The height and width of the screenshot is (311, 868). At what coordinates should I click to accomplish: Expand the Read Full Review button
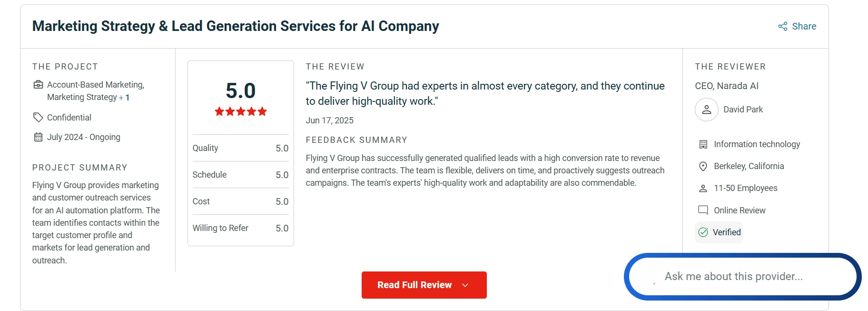424,285
